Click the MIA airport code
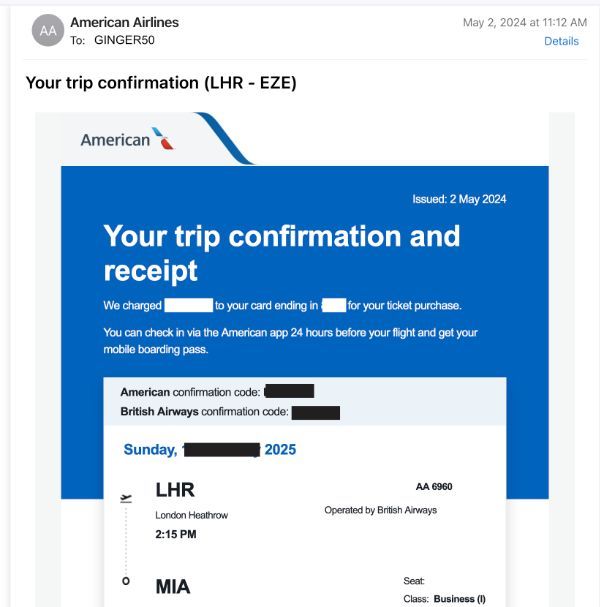 click(x=173, y=586)
